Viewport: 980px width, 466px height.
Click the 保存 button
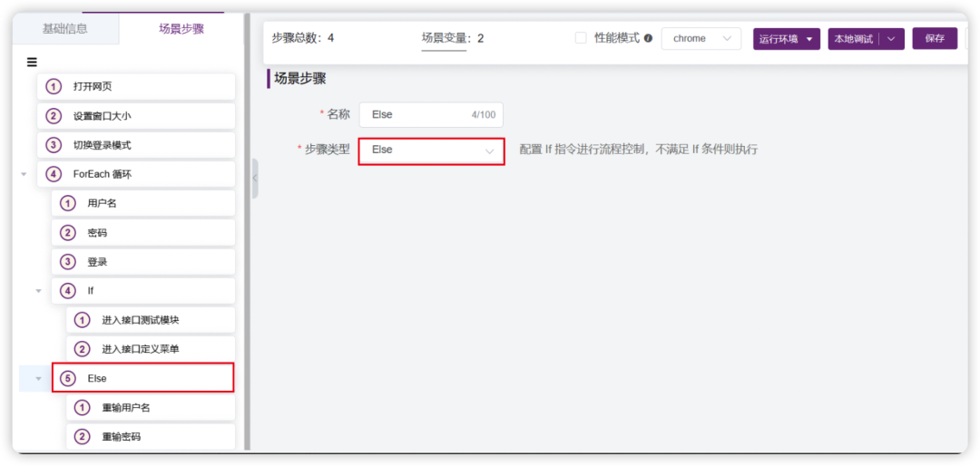(x=935, y=38)
